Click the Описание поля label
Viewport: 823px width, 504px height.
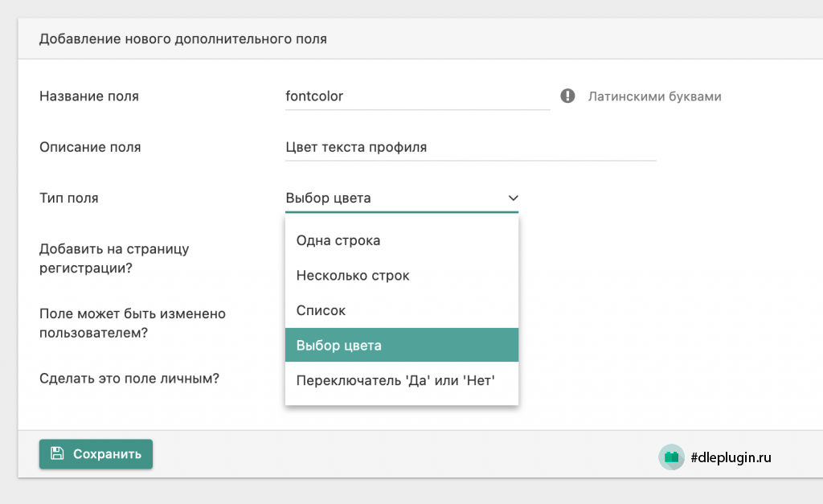pyautogui.click(x=90, y=147)
